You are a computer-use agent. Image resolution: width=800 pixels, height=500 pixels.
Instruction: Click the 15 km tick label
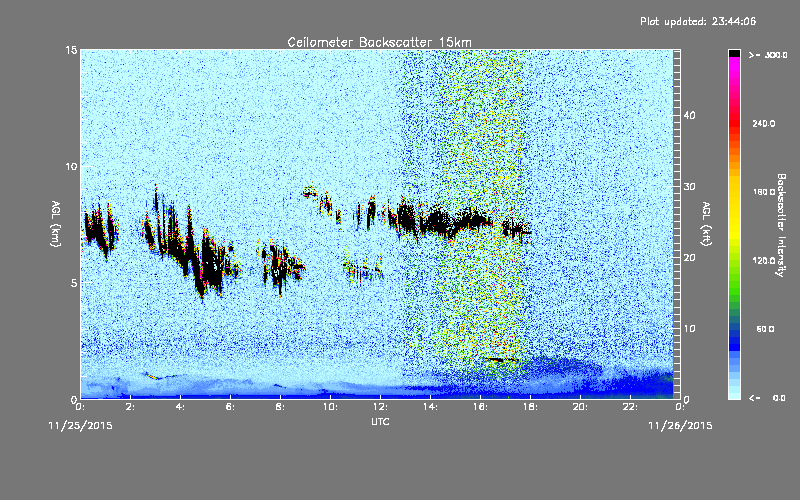coord(71,50)
